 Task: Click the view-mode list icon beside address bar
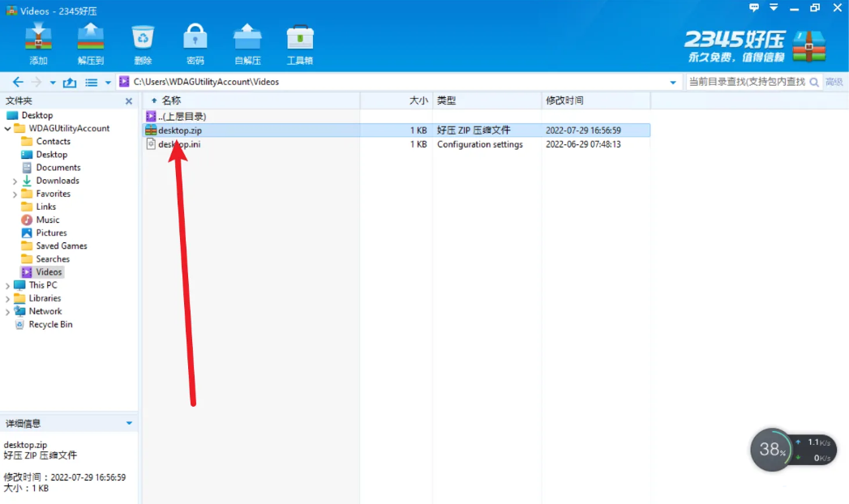(92, 82)
